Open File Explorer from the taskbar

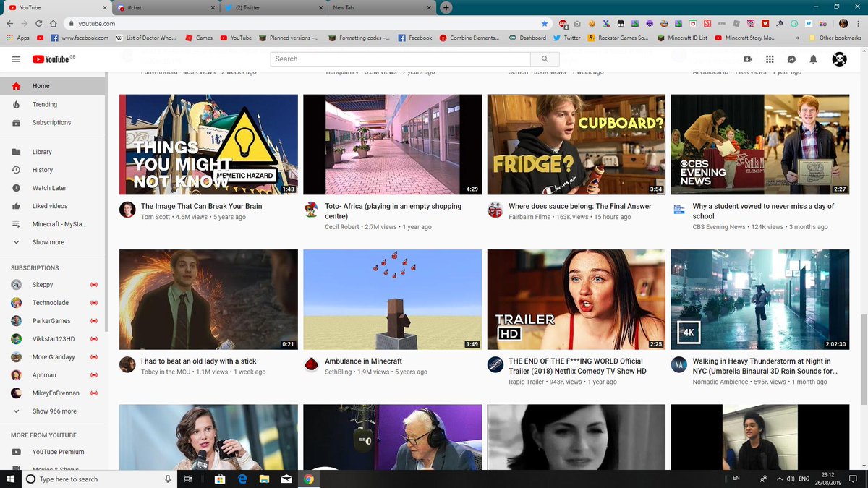point(265,479)
